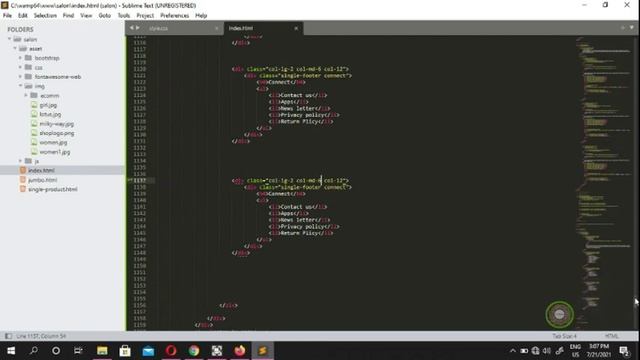Screen dimensions: 640x360
Task: Open lotus.jpg in the sidebar
Action: coord(50,114)
